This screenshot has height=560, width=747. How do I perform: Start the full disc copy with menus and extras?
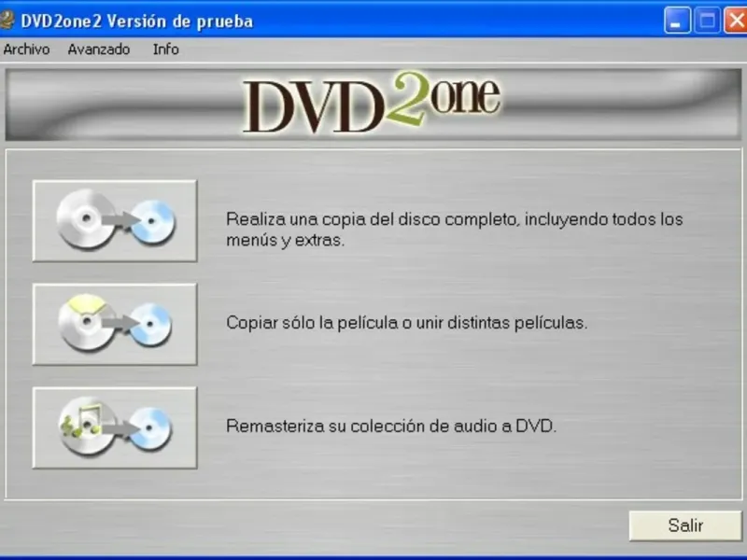pyautogui.click(x=115, y=220)
